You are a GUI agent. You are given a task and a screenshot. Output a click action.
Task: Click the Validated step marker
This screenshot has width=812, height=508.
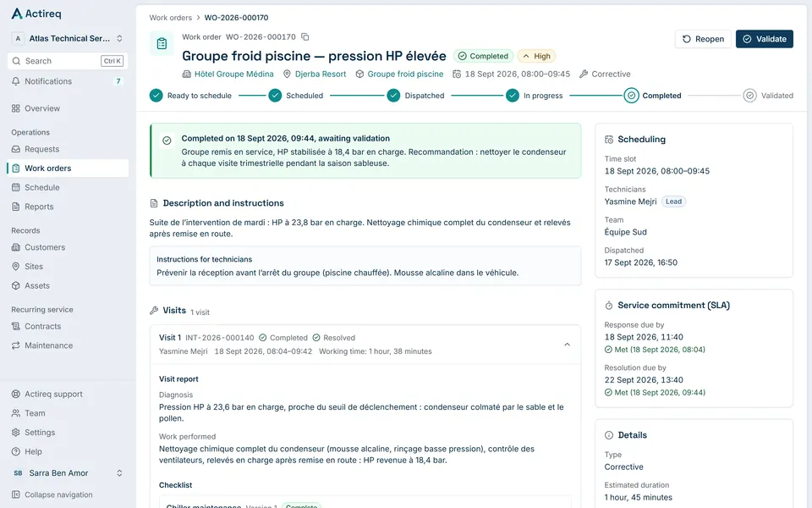point(749,96)
